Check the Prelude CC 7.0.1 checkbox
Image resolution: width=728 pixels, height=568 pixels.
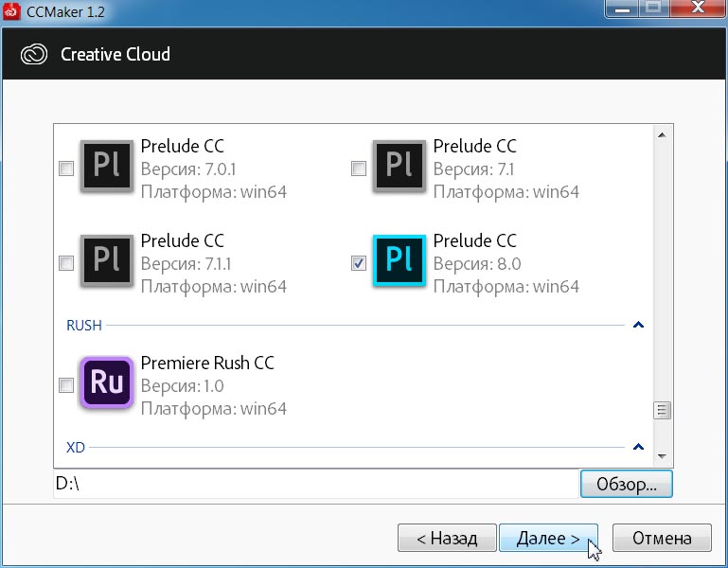(x=66, y=169)
